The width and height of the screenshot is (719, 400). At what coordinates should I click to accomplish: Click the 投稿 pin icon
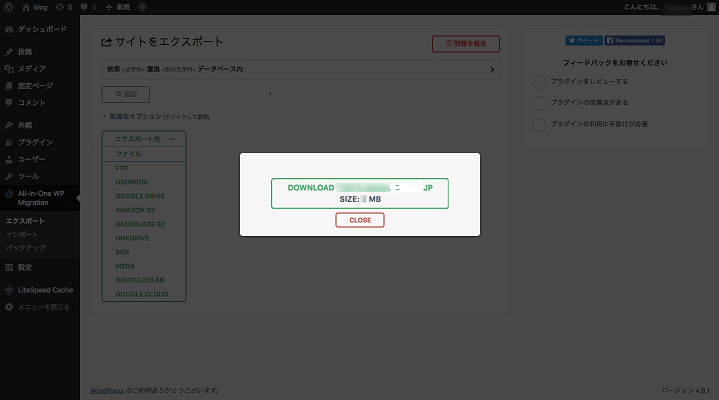tap(9, 51)
